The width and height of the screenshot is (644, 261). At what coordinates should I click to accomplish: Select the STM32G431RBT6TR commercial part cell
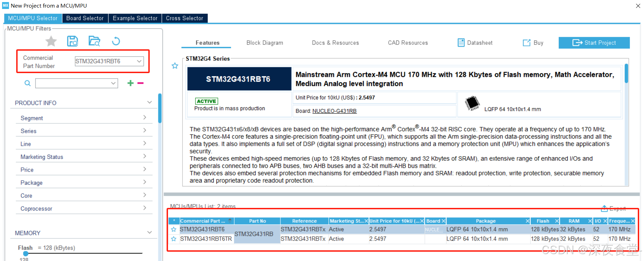point(206,239)
